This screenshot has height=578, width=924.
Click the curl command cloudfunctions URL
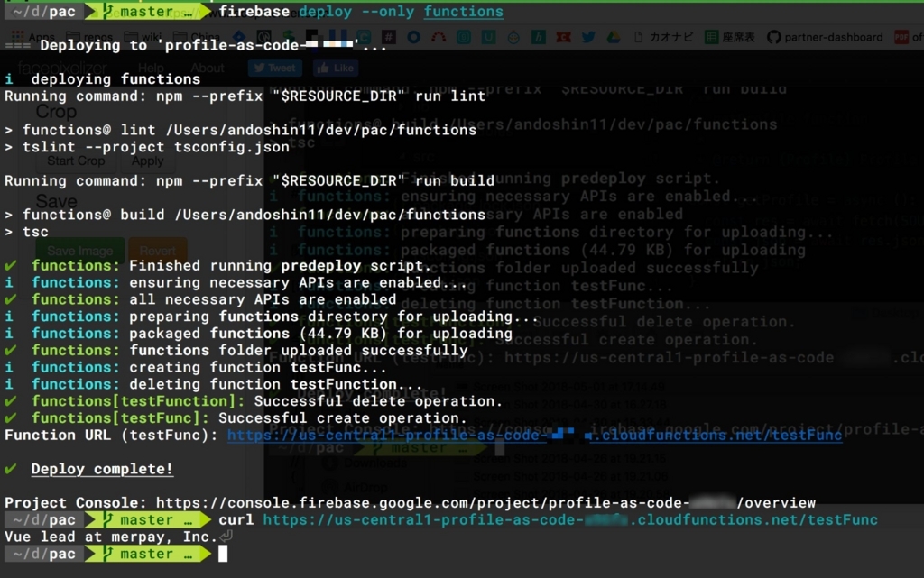pos(570,519)
